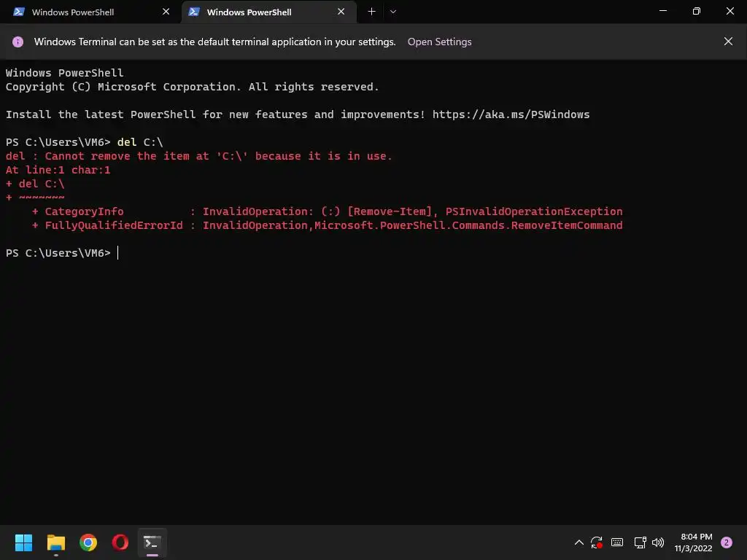Click the Terminal icon in taskbar
747x560 pixels.
[x=152, y=542]
